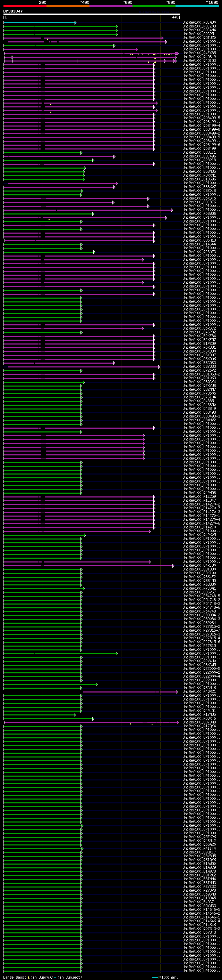Select the UniRef100_Q08499-5 label

[201, 118]
